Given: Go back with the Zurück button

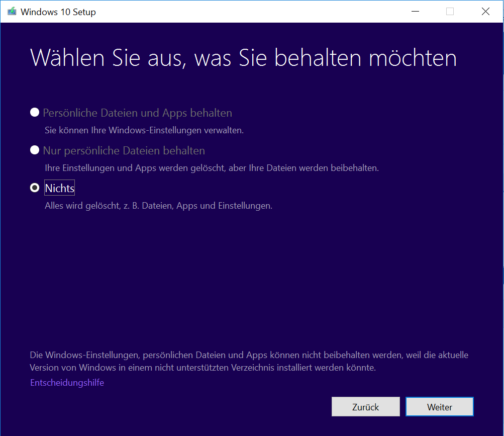Looking at the screenshot, I should coord(365,407).
